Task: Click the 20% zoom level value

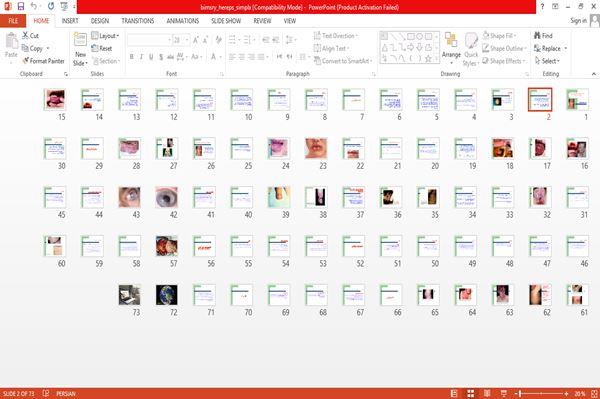Action: (579, 393)
